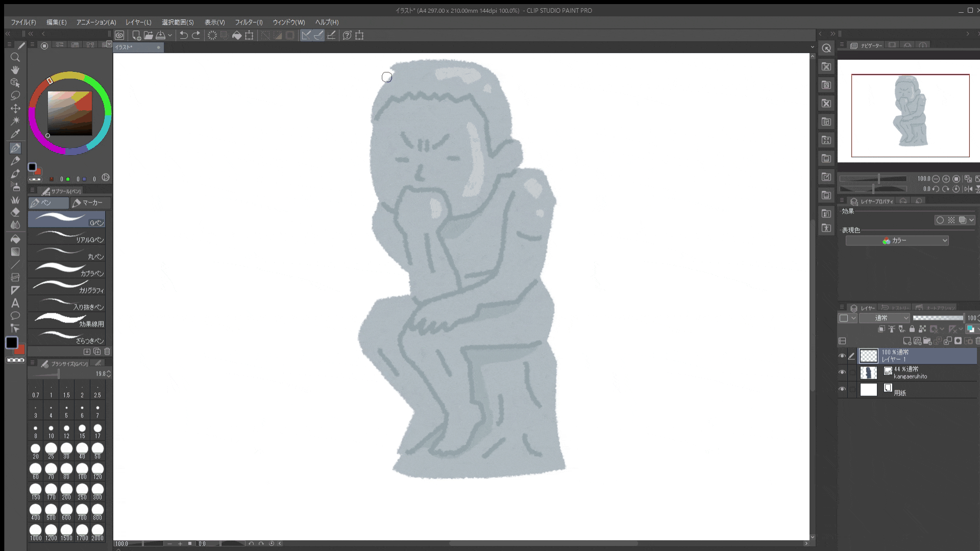Screen dimensions: 980x551
Task: Flip the canvas horizontally in Navigator
Action: (x=968, y=189)
